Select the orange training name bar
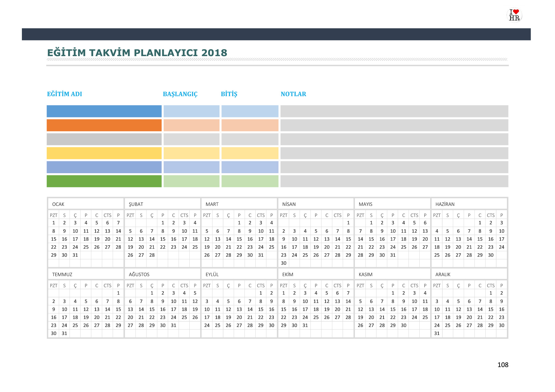The image size is (555, 392). click(x=104, y=125)
